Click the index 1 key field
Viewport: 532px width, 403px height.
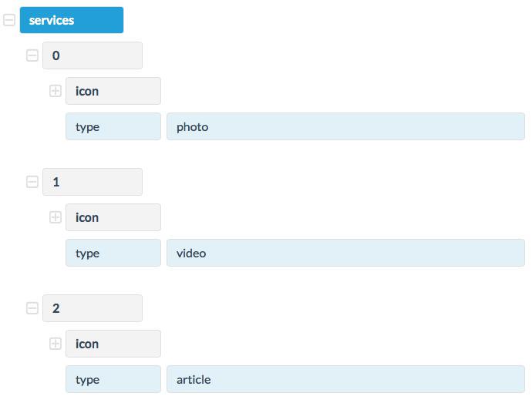(93, 182)
